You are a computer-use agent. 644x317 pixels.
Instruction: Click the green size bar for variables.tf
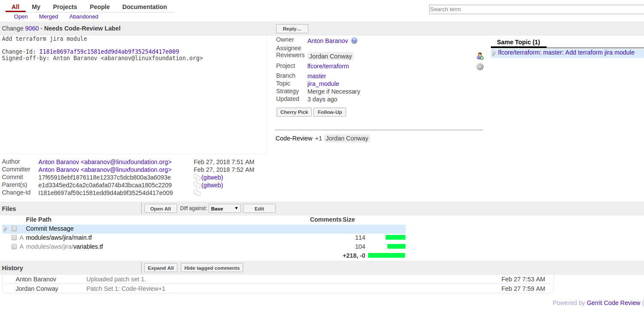click(x=396, y=247)
